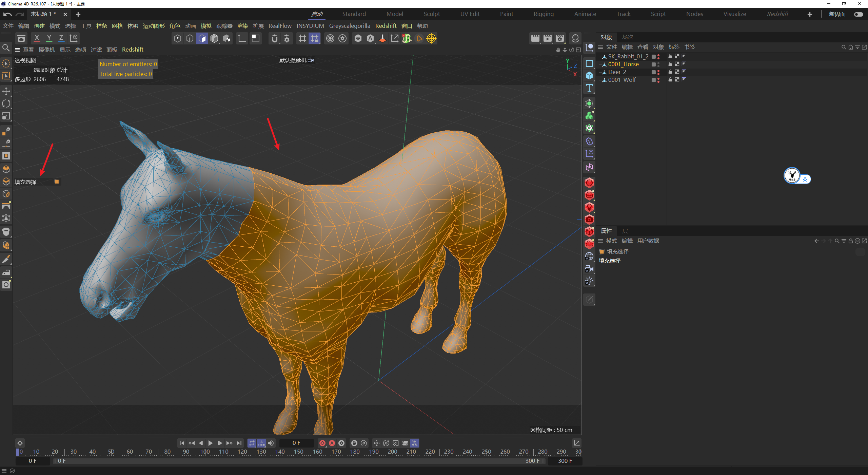Image resolution: width=868 pixels, height=475 pixels.
Task: Select the Rotate tool in left toolbar
Action: (6, 103)
